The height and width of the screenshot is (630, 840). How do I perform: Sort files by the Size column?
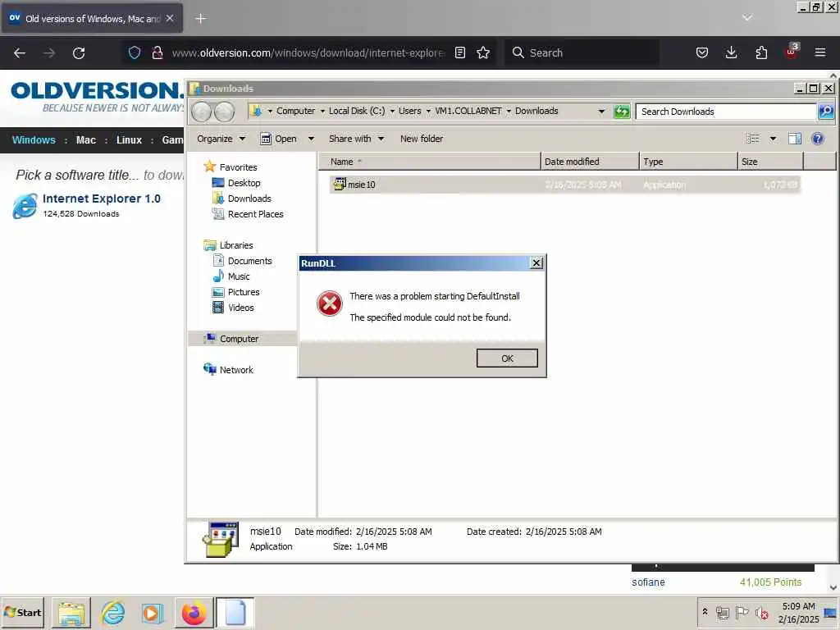click(770, 162)
